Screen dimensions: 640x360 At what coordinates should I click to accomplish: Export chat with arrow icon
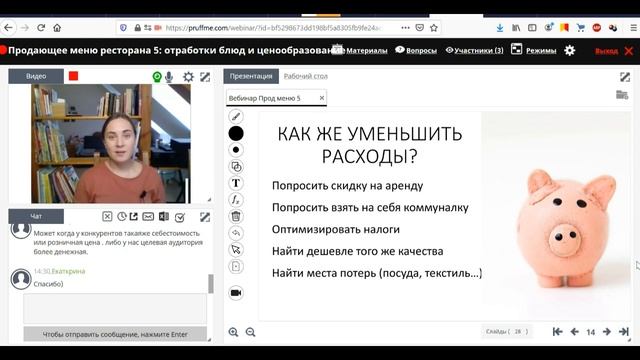(133, 216)
